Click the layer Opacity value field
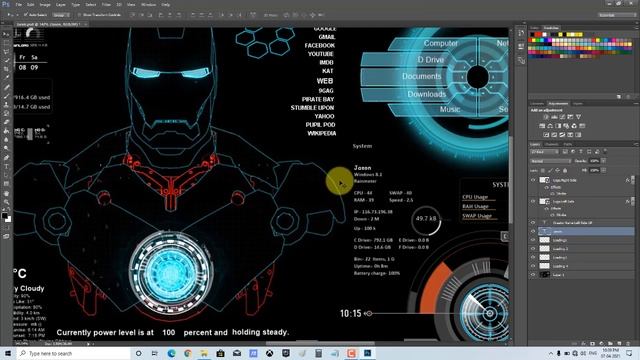The height and width of the screenshot is (360, 640). pos(595,161)
